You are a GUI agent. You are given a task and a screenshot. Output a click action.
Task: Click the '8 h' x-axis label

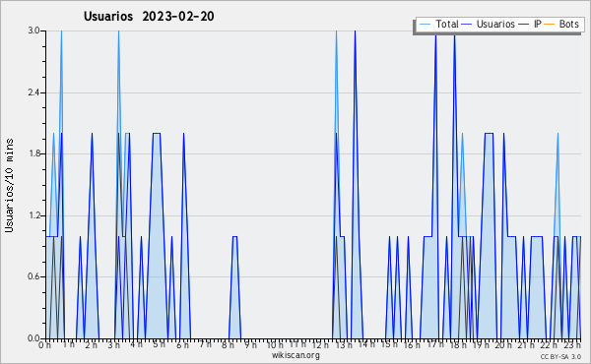pos(228,344)
